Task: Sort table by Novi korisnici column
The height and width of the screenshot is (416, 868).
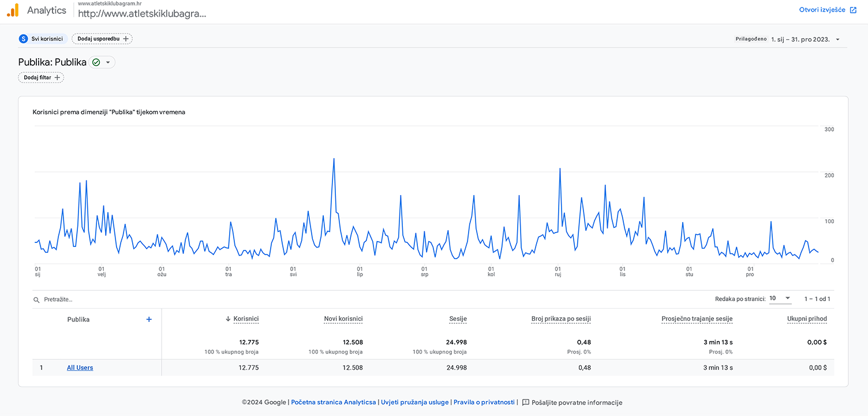Action: [343, 319]
